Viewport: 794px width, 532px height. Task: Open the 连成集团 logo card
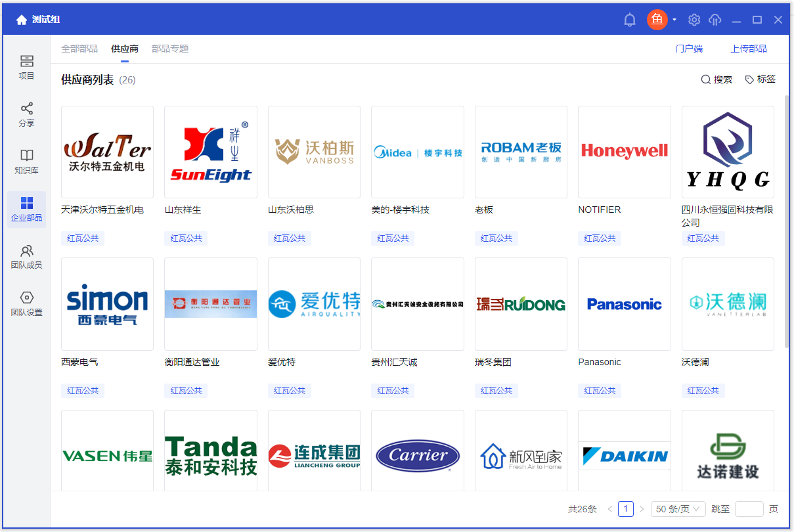[x=314, y=451]
